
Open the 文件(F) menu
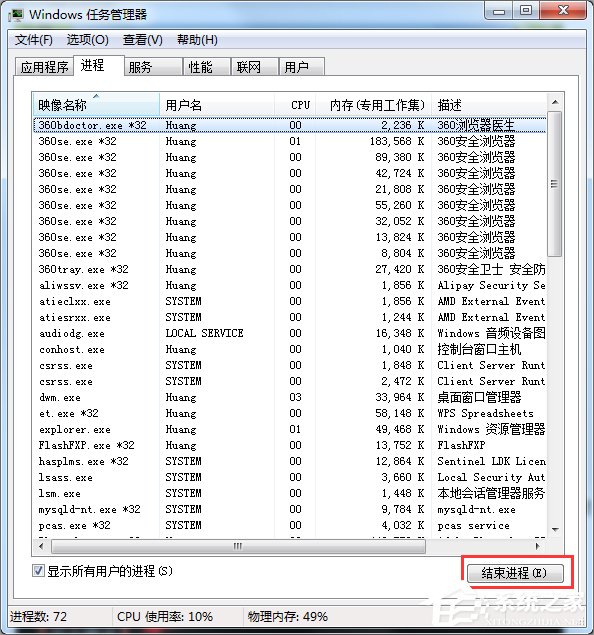tap(34, 40)
